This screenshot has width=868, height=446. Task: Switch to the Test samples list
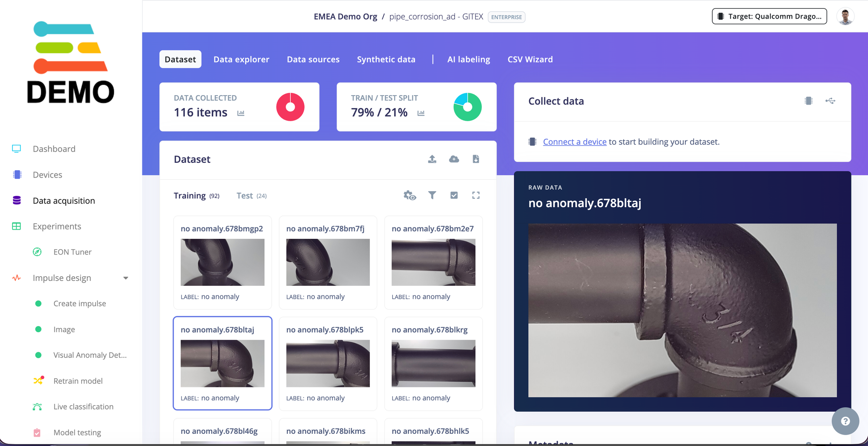[252, 196]
